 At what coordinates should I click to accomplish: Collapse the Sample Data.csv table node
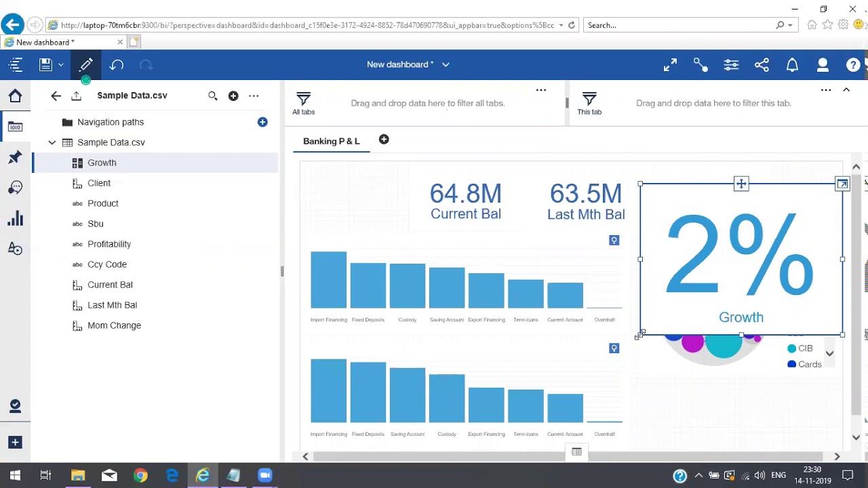click(x=52, y=142)
